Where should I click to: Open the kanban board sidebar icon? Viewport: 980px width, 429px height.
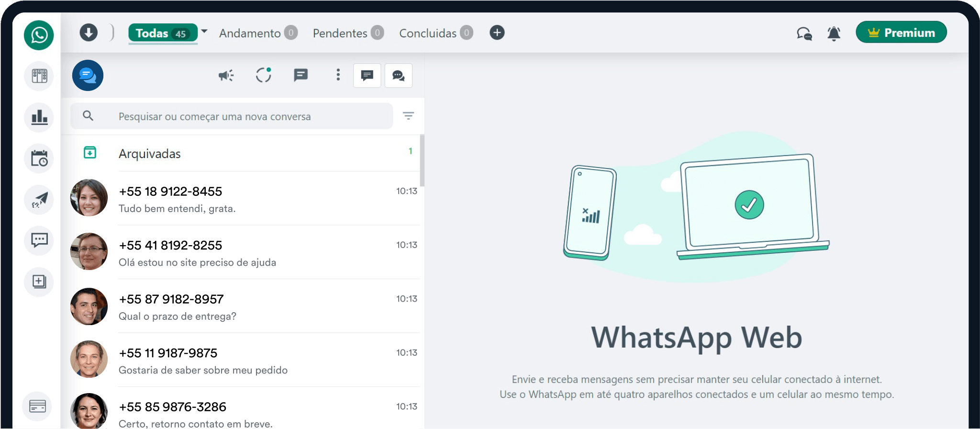tap(39, 76)
